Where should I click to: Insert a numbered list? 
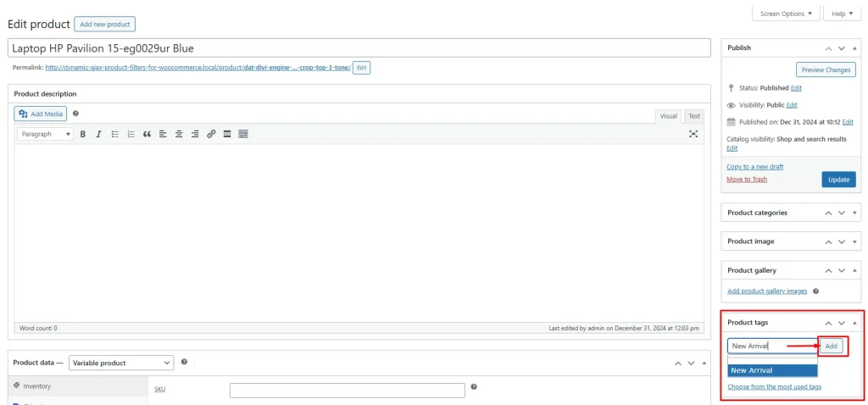[131, 134]
